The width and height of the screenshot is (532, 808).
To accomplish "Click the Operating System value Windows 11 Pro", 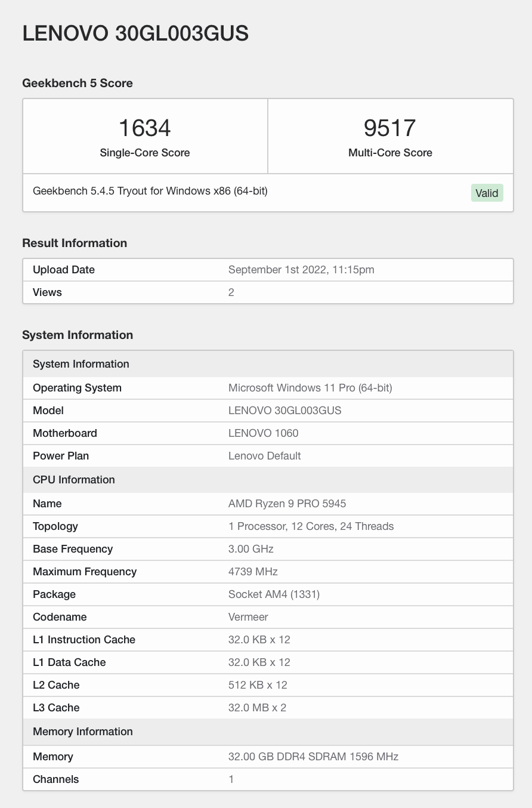I will [x=310, y=388].
